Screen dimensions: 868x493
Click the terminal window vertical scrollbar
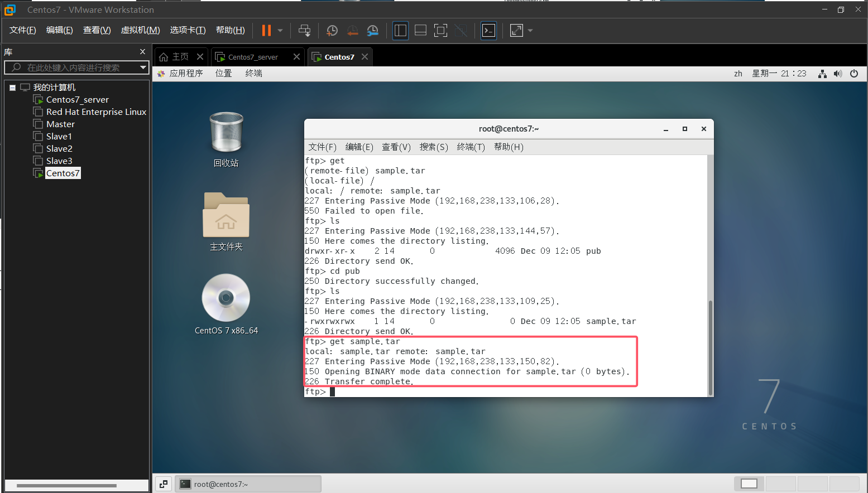coord(710,346)
